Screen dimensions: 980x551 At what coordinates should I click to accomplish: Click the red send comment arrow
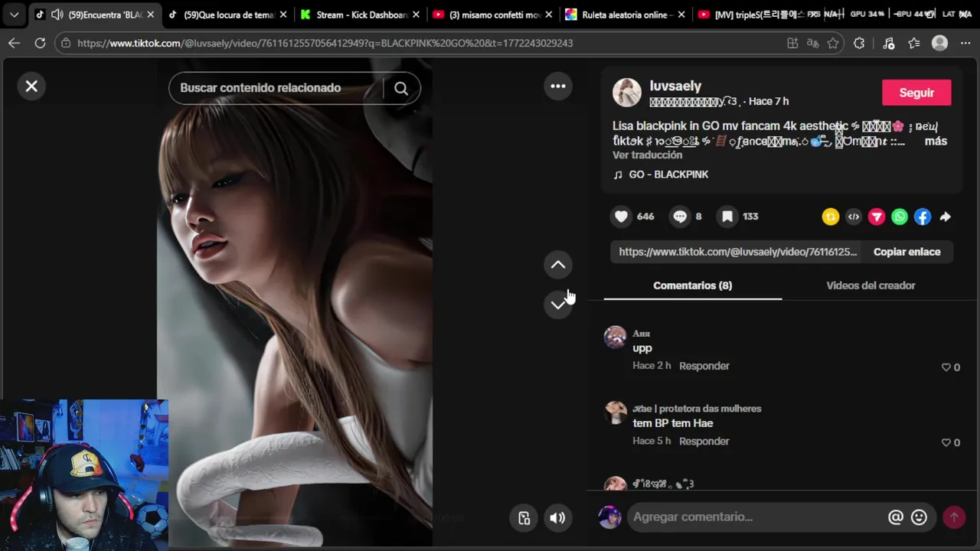pos(954,517)
